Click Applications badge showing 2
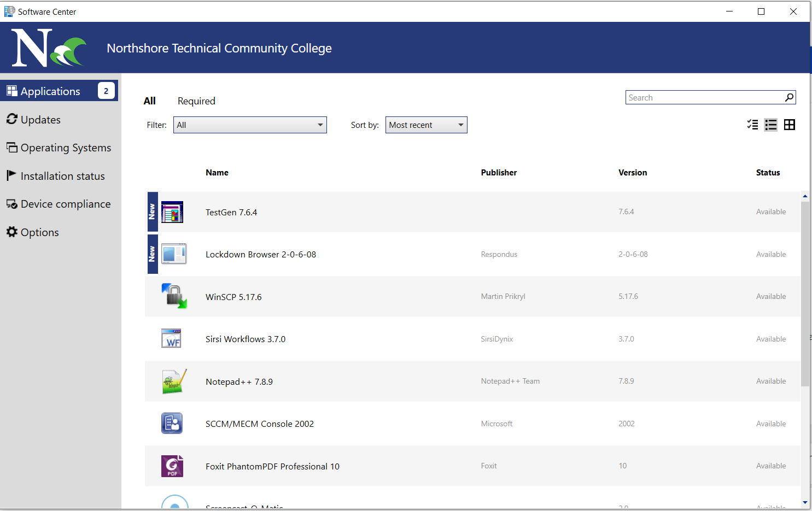This screenshot has height=511, width=812. [106, 91]
